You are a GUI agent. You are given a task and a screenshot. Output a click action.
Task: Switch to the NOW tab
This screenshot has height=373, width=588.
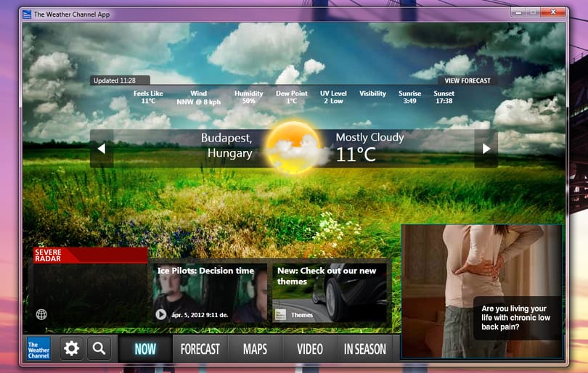coord(145,349)
